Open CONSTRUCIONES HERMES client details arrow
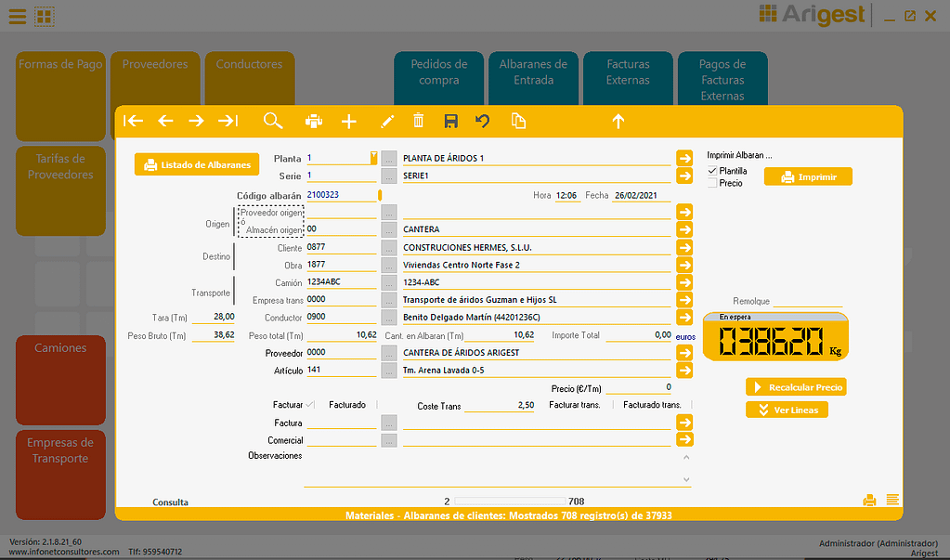 pos(684,247)
